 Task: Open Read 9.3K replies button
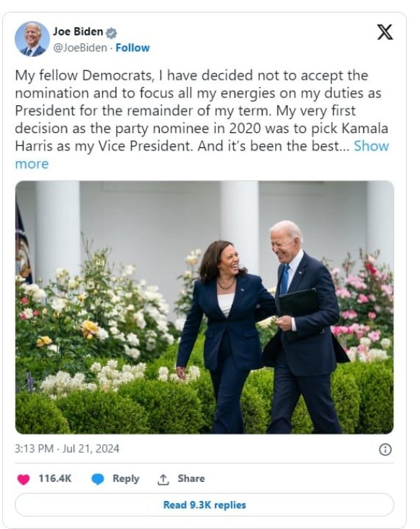pos(204,504)
